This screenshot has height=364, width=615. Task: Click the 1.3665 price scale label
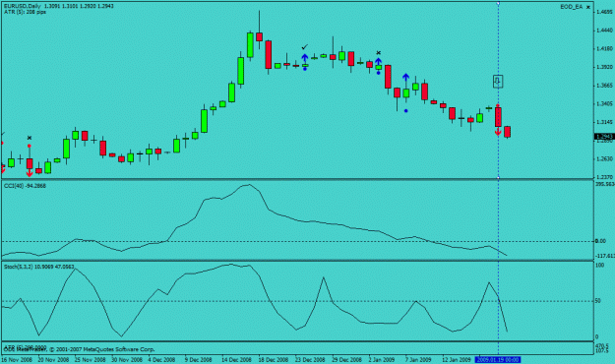point(604,86)
